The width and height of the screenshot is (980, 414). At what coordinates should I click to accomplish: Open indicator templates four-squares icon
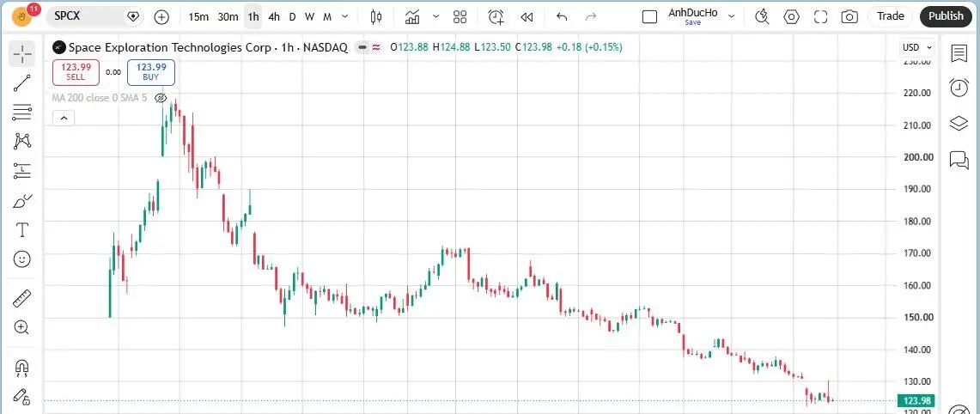pyautogui.click(x=460, y=17)
